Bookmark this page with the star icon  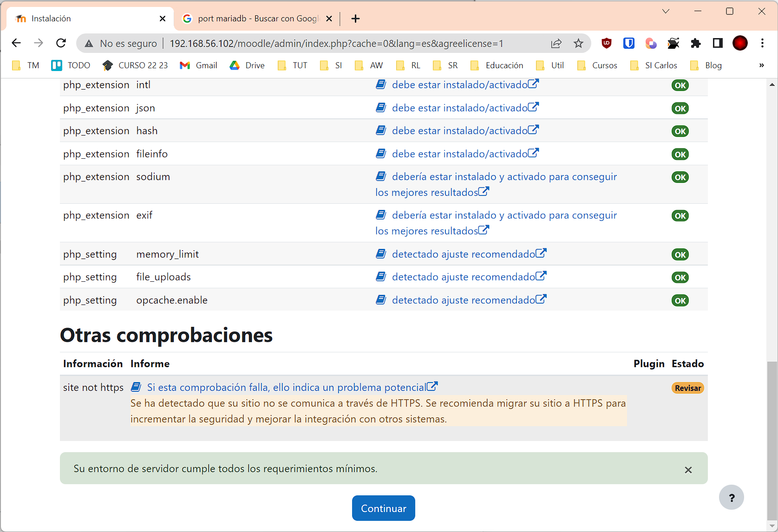point(578,43)
